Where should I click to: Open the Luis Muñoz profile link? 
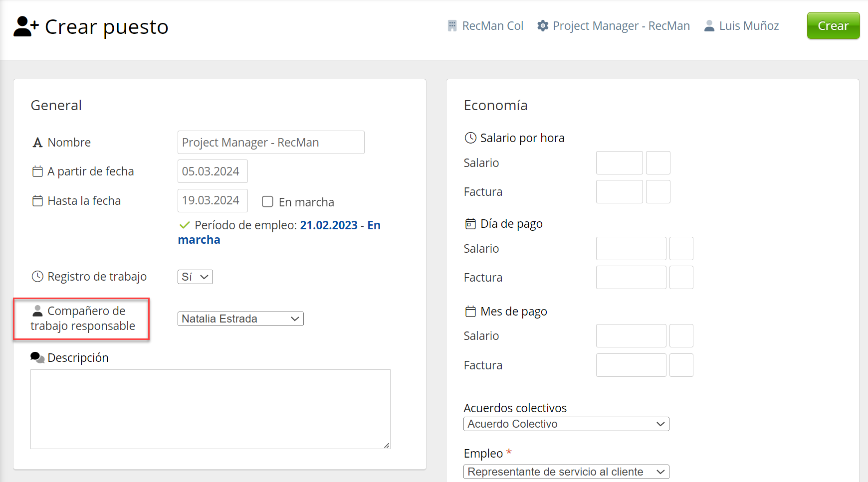point(749,26)
